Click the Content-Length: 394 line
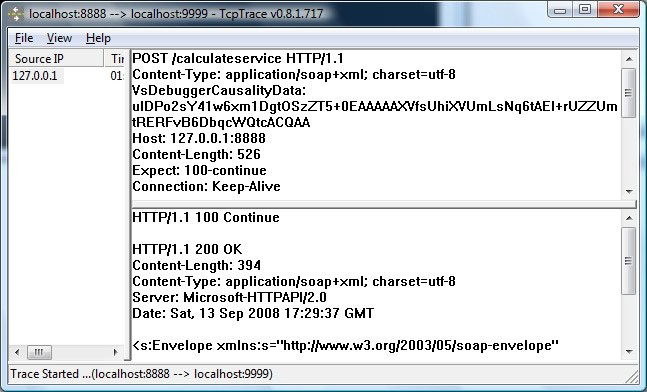The height and width of the screenshot is (392, 647). point(196,265)
